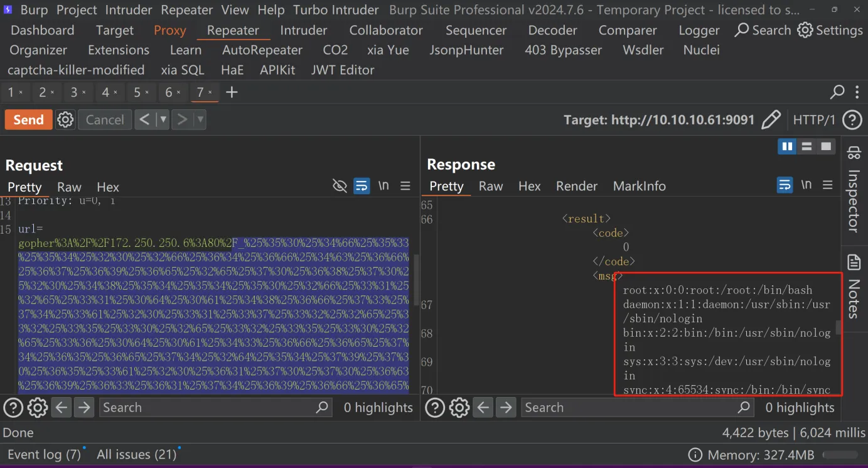
Task: Toggle non-printable characters in Request
Action: pyautogui.click(x=340, y=186)
